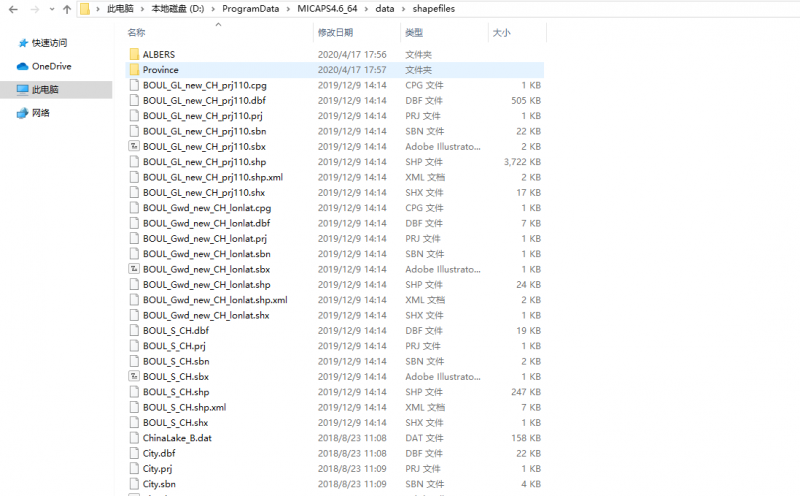Sort by 修改日期 column header
Image resolution: width=800 pixels, height=496 pixels.
335,33
